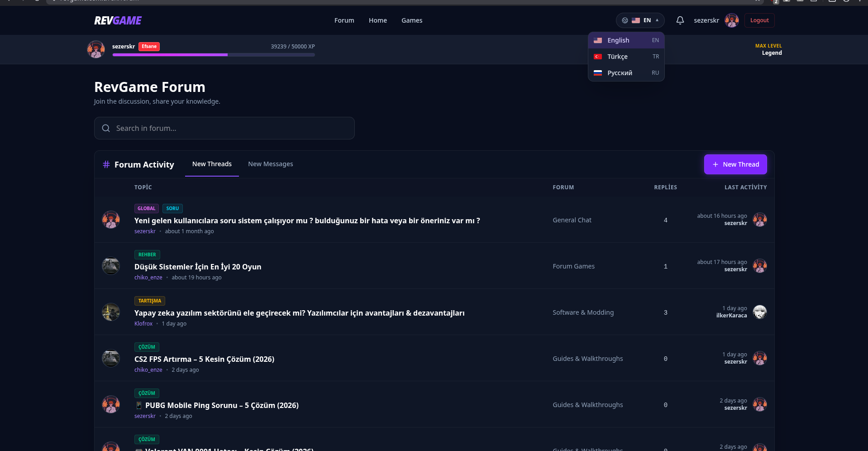Image resolution: width=868 pixels, height=451 pixels.
Task: Click the GLOBAL tag badge
Action: click(146, 209)
